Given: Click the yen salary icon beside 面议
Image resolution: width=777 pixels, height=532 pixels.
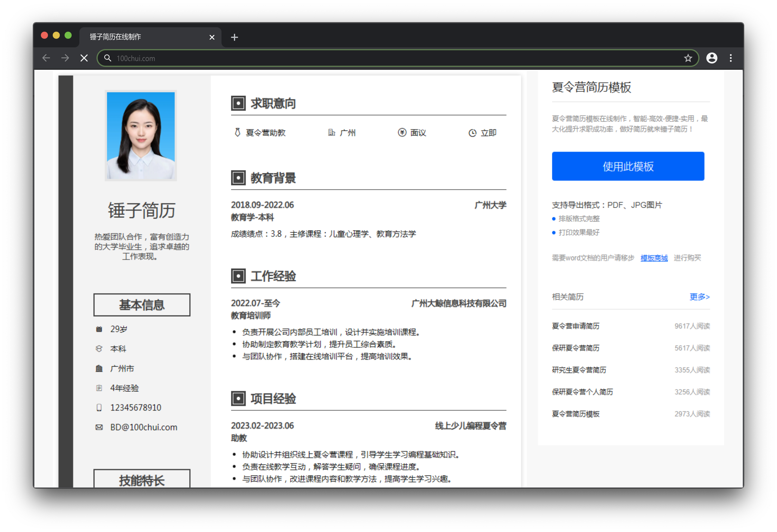Looking at the screenshot, I should pos(402,133).
